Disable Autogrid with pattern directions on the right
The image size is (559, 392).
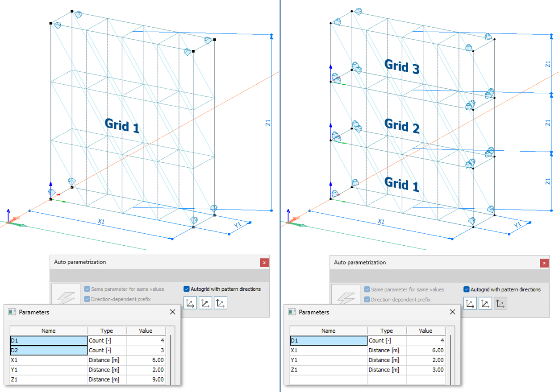click(465, 289)
